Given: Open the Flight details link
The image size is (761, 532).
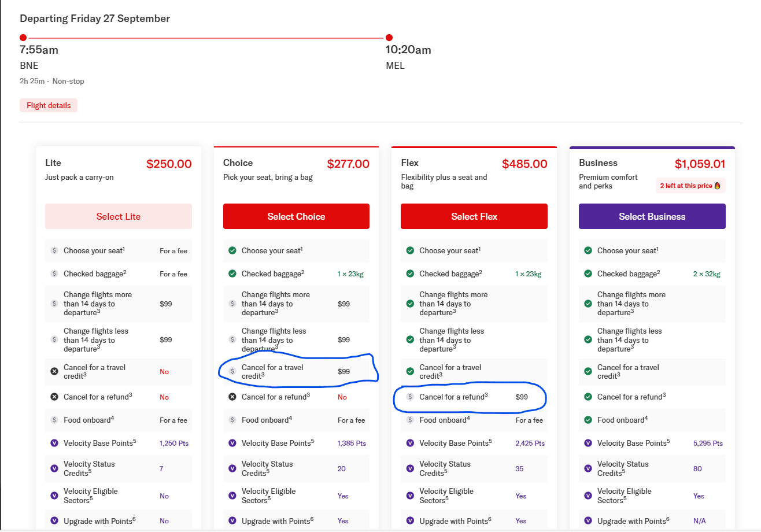Looking at the screenshot, I should pyautogui.click(x=49, y=105).
